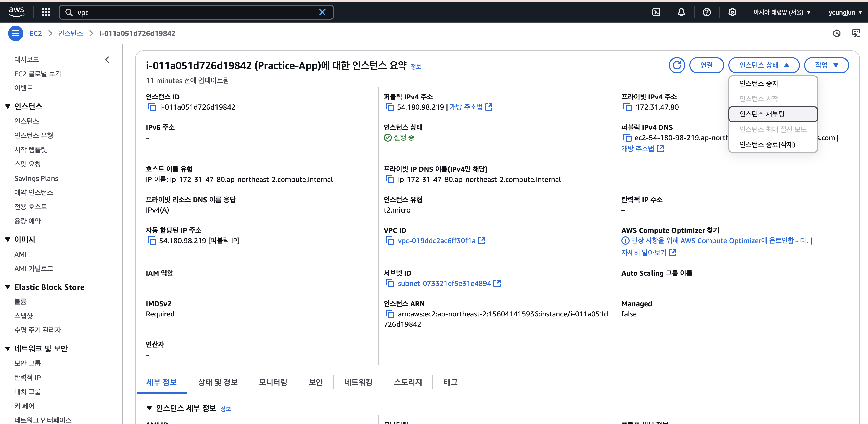Click inside the top search field
Image resolution: width=868 pixels, height=424 pixels.
click(x=195, y=12)
